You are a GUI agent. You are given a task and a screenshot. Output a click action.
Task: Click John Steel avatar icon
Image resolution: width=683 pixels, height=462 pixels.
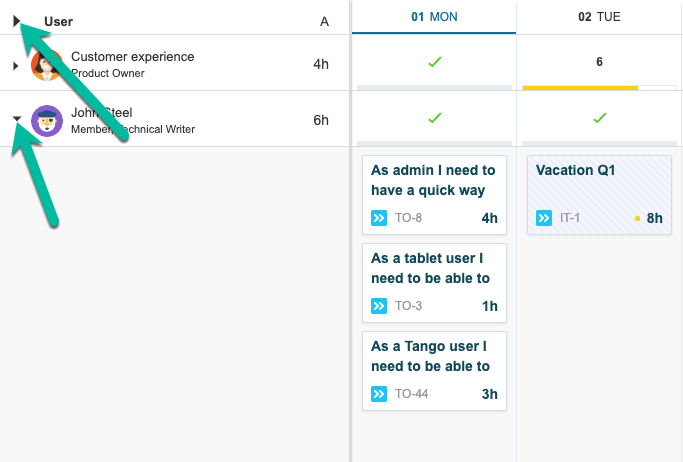coord(46,120)
